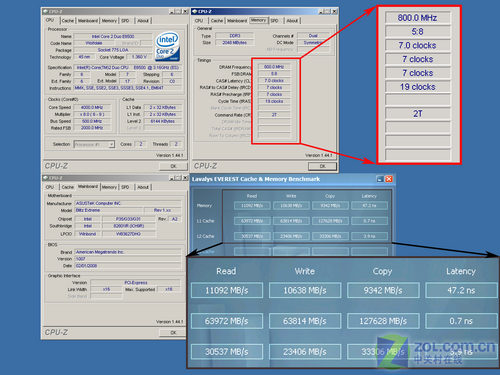The image size is (500, 375).
Task: Click OK in the CPU-Z Motherboard window
Action: click(x=173, y=332)
